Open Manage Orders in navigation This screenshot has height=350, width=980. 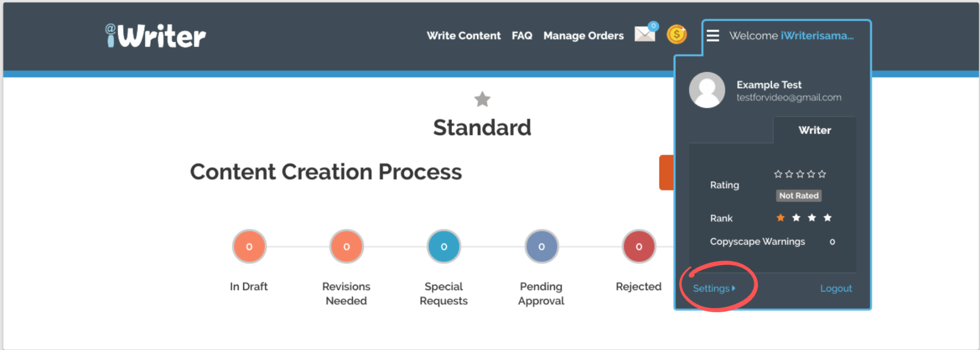[583, 36]
